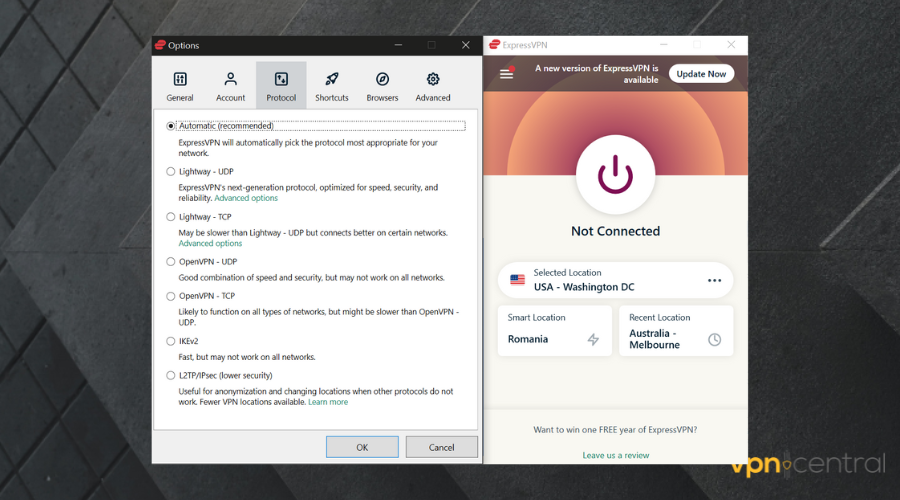Screen dimensions: 900x500
Task: Open location picker via three-dots button
Action: click(714, 280)
